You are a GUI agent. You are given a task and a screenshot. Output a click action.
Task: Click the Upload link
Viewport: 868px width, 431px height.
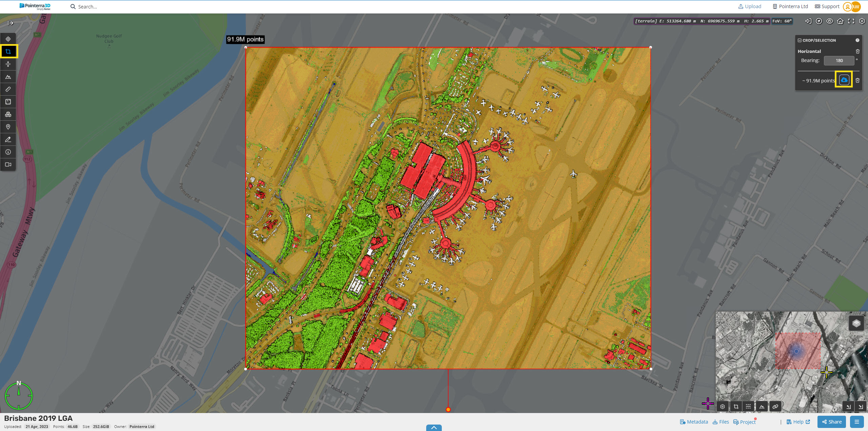[x=750, y=6]
